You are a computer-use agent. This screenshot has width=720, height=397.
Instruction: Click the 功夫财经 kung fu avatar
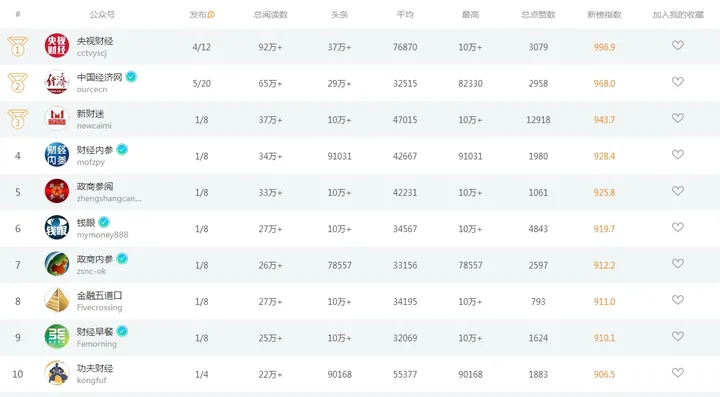pyautogui.click(x=56, y=373)
